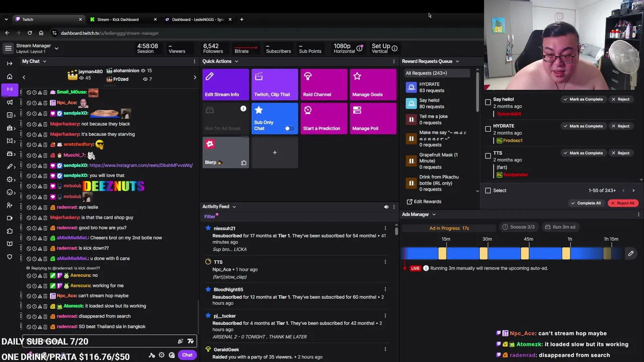This screenshot has height=362, width=644.
Task: Open My Chat panel options menu
Action: pyautogui.click(x=194, y=61)
